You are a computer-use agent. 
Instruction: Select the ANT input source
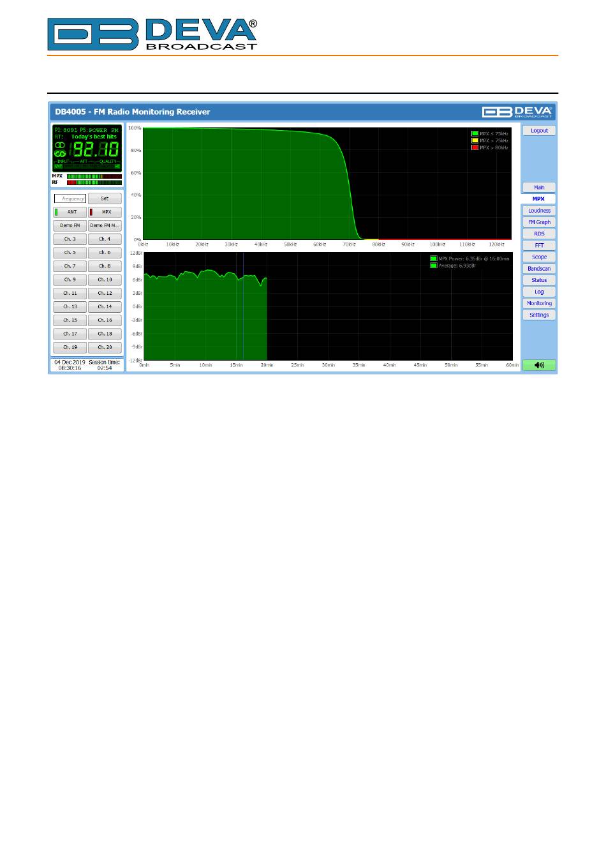(x=70, y=212)
